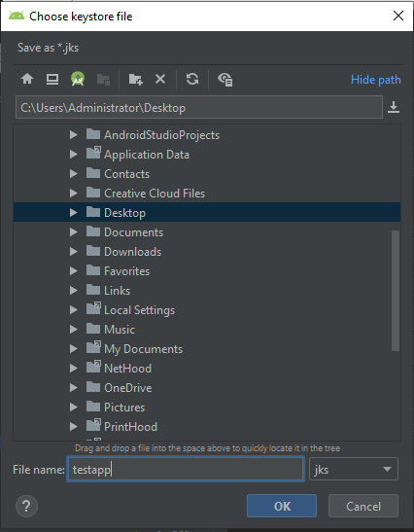Click the Cancel button

click(363, 506)
